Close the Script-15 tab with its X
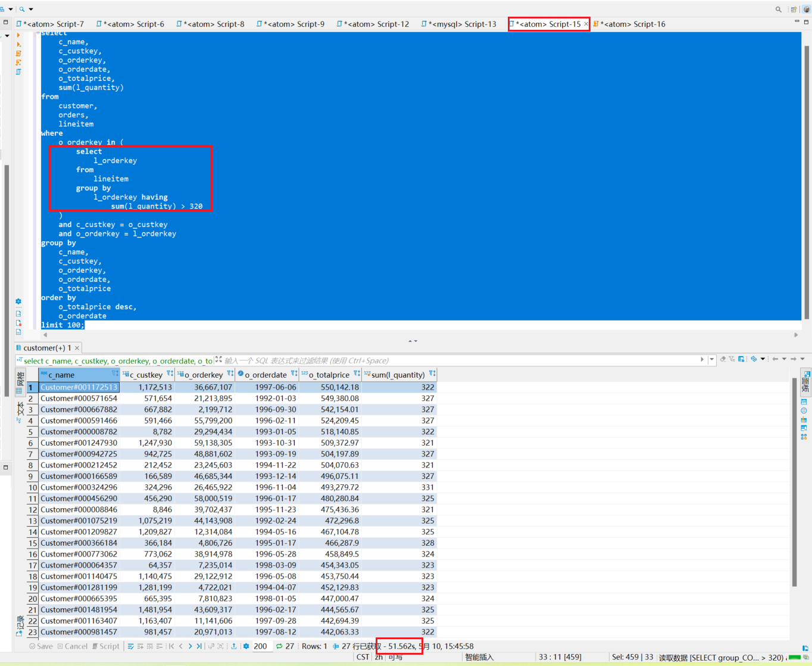812x666 pixels. click(x=586, y=24)
